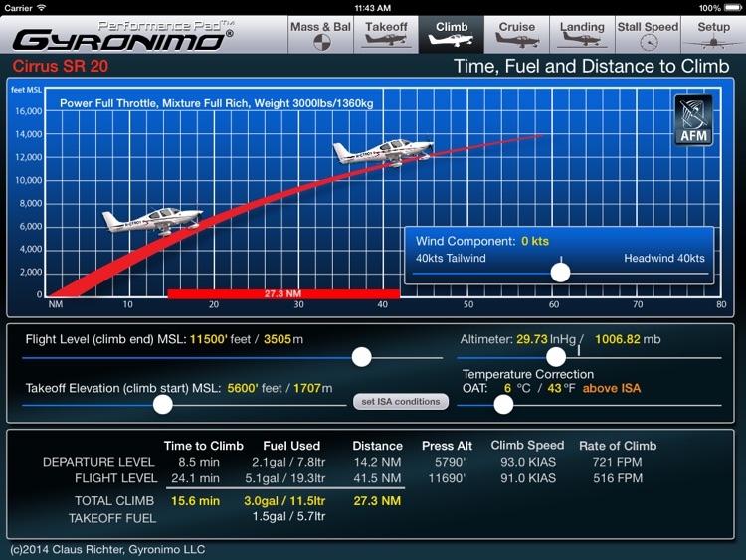Viewport: 746px width, 560px height.
Task: Click the battery indicator in status bar
Action: click(x=732, y=8)
